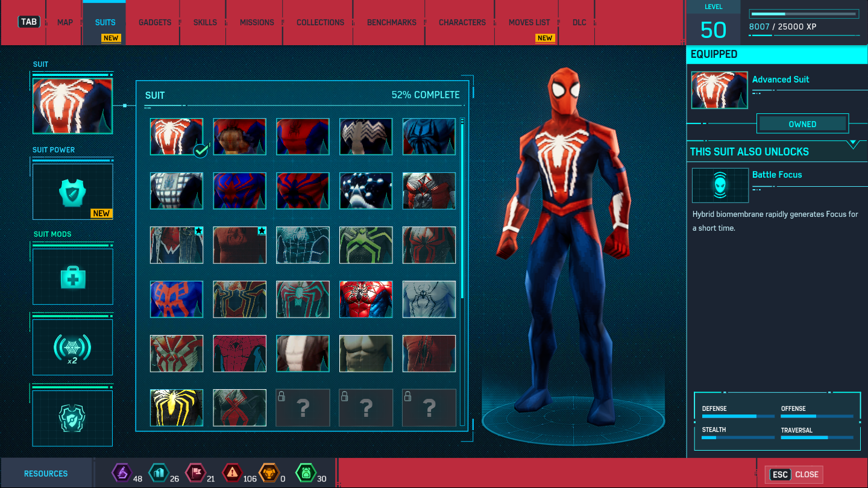Screen dimensions: 868x488
Task: Open the Suit Power shield-vest slot
Action: [72, 192]
